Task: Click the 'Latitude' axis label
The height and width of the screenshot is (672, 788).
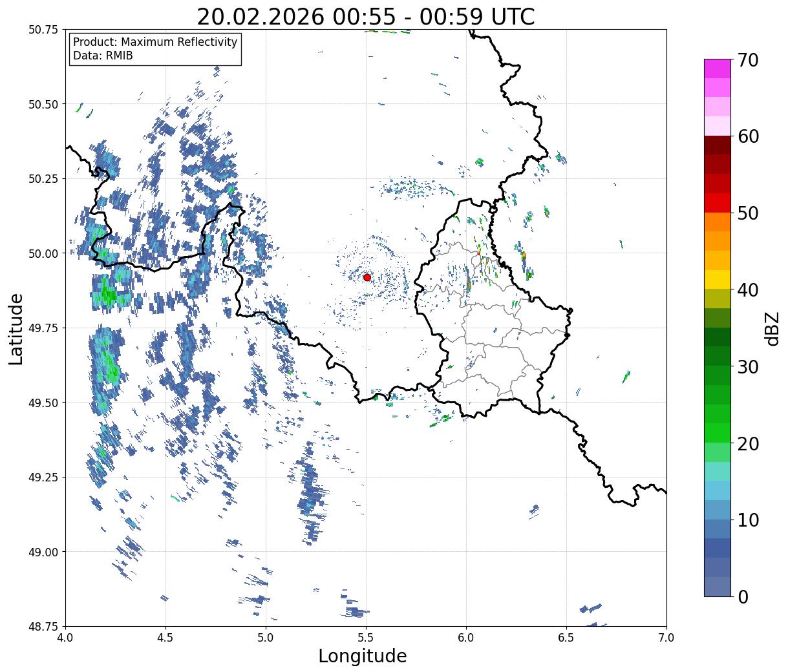Action: pyautogui.click(x=16, y=328)
